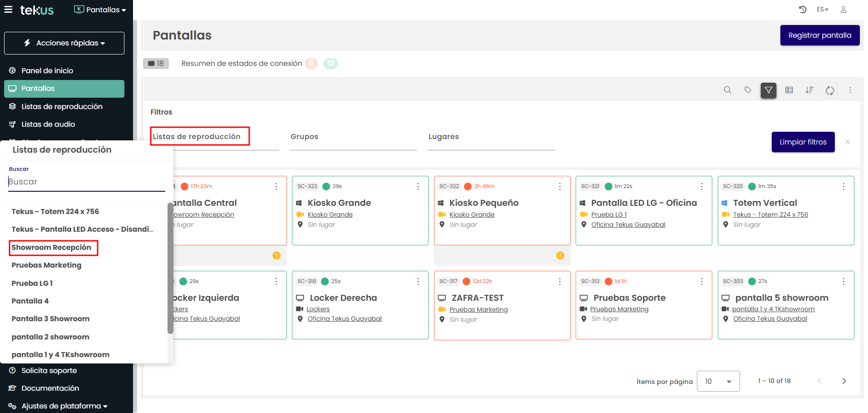Screen dimensions: 868x413
Task: Click the search magnifier icon in toolbar
Action: [727, 90]
